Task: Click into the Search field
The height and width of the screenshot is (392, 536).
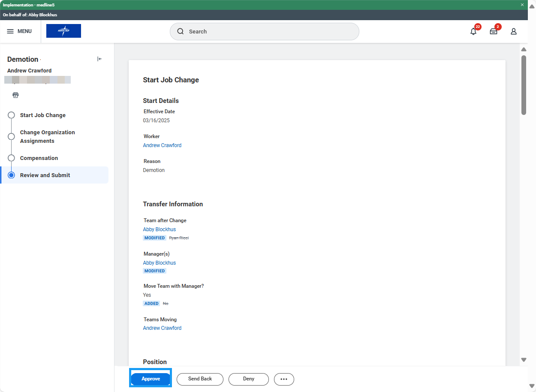Action: [x=270, y=31]
